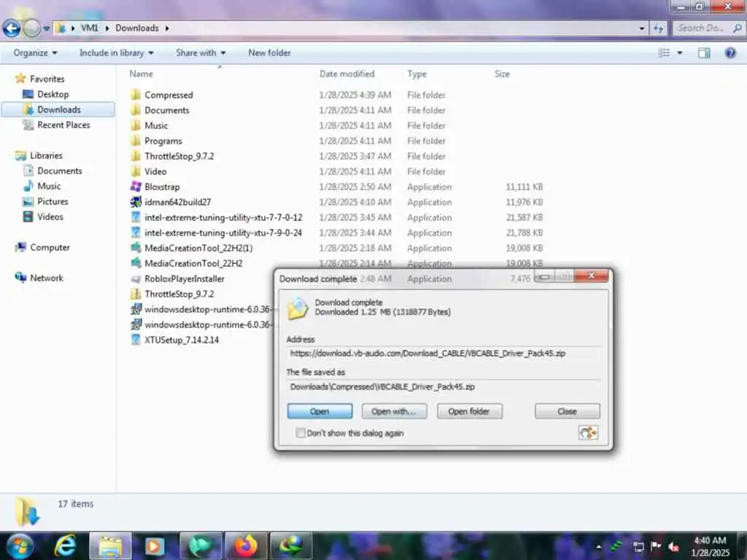
Task: Select the idman642build27 installer icon
Action: click(136, 202)
